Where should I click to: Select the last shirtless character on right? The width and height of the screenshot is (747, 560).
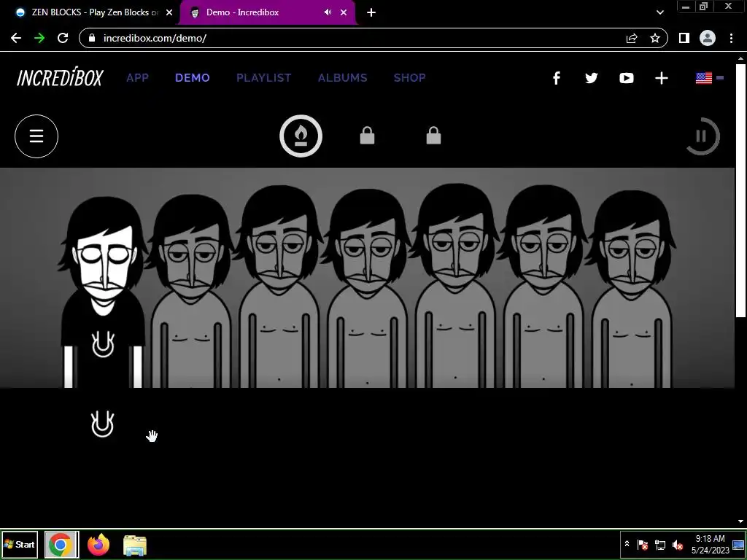(631, 289)
